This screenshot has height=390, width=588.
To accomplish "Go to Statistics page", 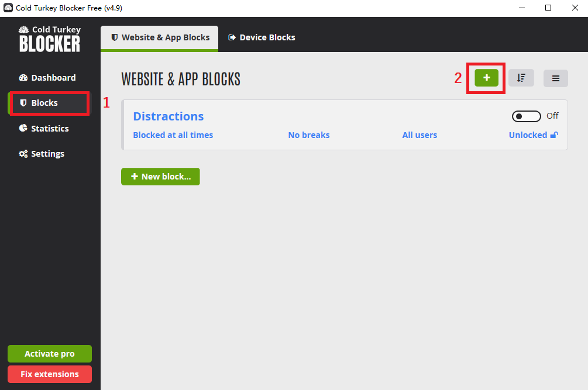I will tap(44, 129).
